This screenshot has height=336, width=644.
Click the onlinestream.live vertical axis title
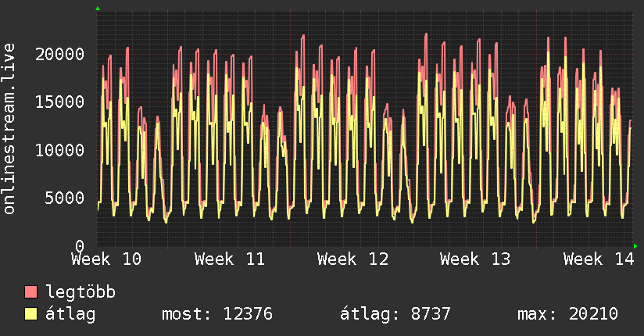pos(9,129)
